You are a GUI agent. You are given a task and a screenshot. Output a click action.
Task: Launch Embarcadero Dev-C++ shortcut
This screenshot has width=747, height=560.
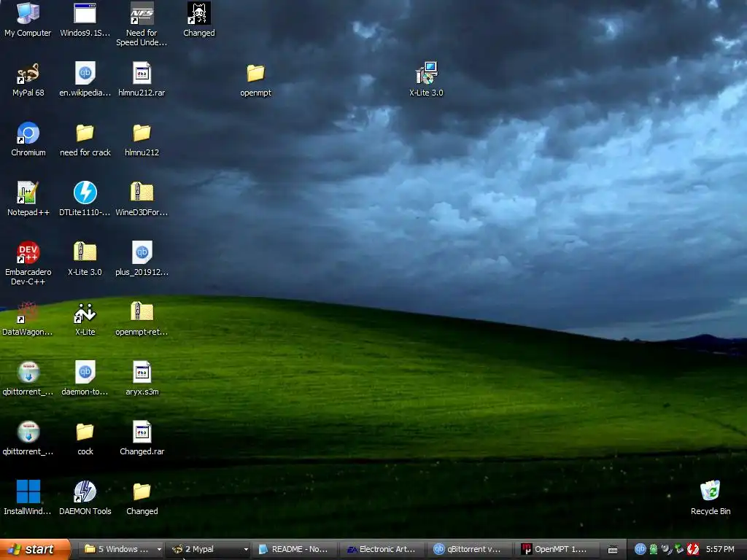pos(28,263)
